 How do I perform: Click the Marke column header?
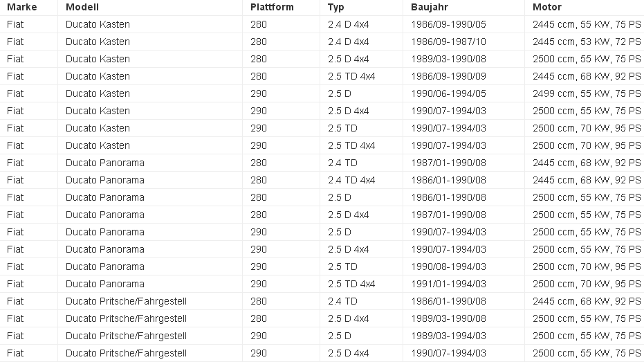pos(21,7)
